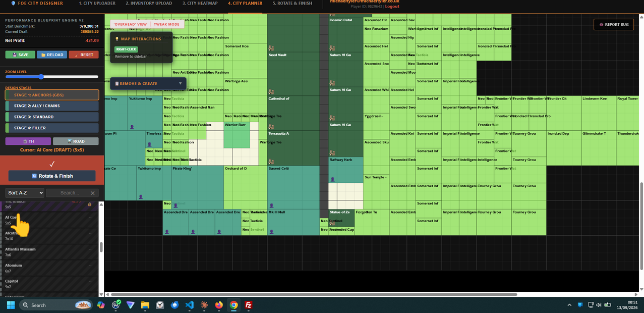The width and height of the screenshot is (644, 313).
Task: Show hidden system tray icons
Action: 569,305
